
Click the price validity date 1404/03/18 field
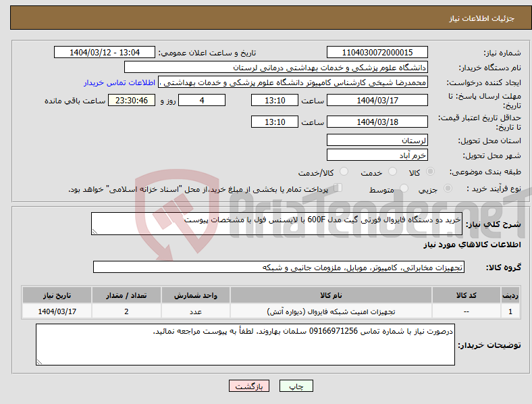(x=377, y=122)
